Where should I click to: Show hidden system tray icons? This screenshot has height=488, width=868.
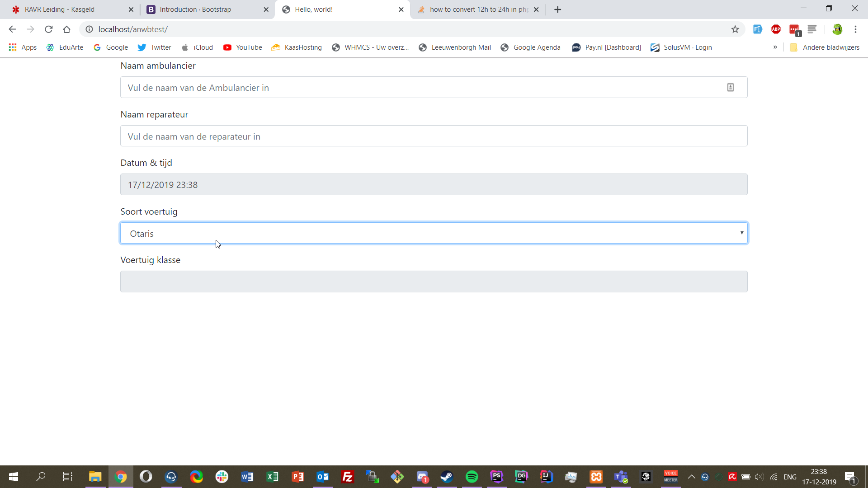coord(691,477)
